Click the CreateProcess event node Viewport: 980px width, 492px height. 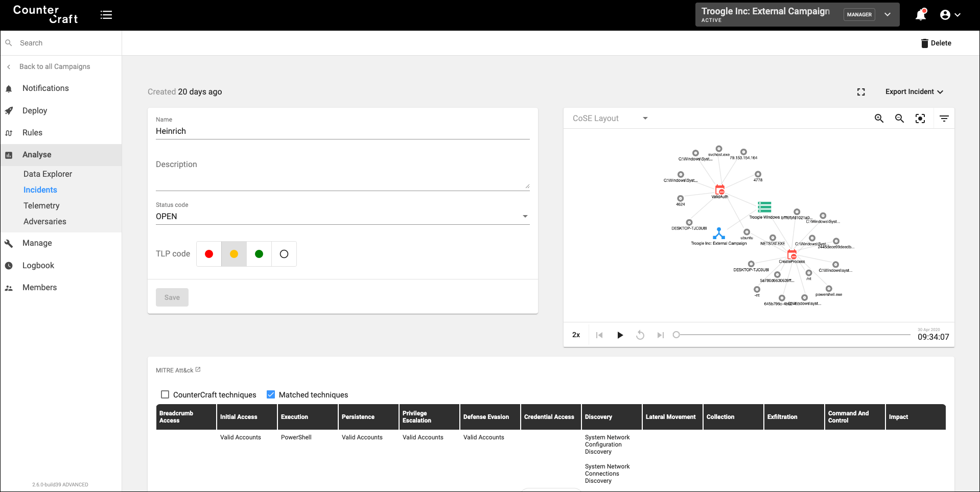pyautogui.click(x=792, y=254)
